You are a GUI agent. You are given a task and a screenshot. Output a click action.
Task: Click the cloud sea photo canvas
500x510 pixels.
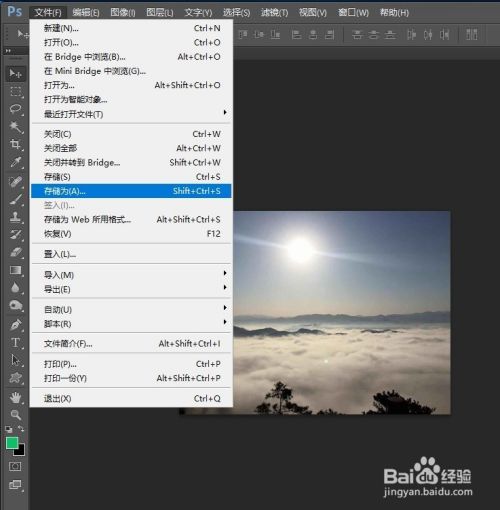tap(342, 313)
